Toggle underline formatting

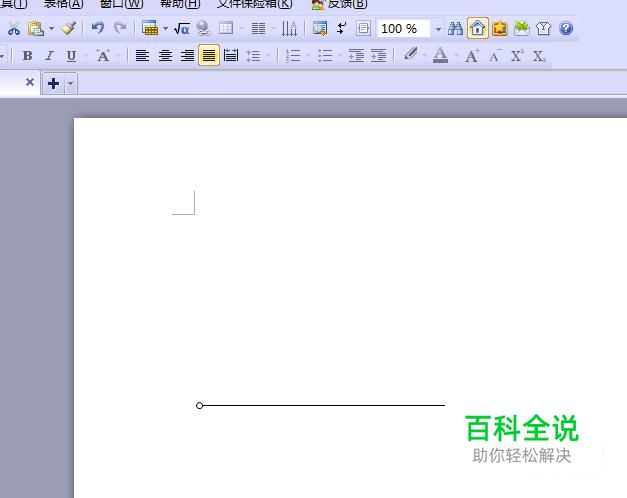tap(71, 56)
